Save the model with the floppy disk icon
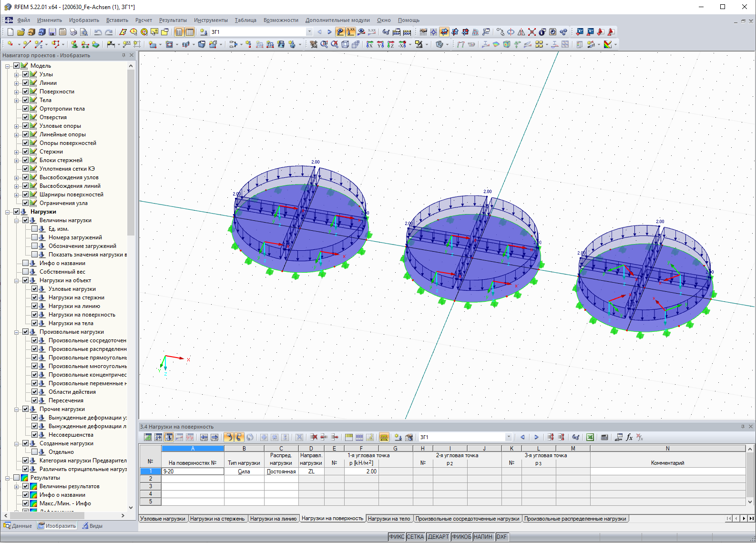This screenshot has height=543, width=756. click(52, 32)
